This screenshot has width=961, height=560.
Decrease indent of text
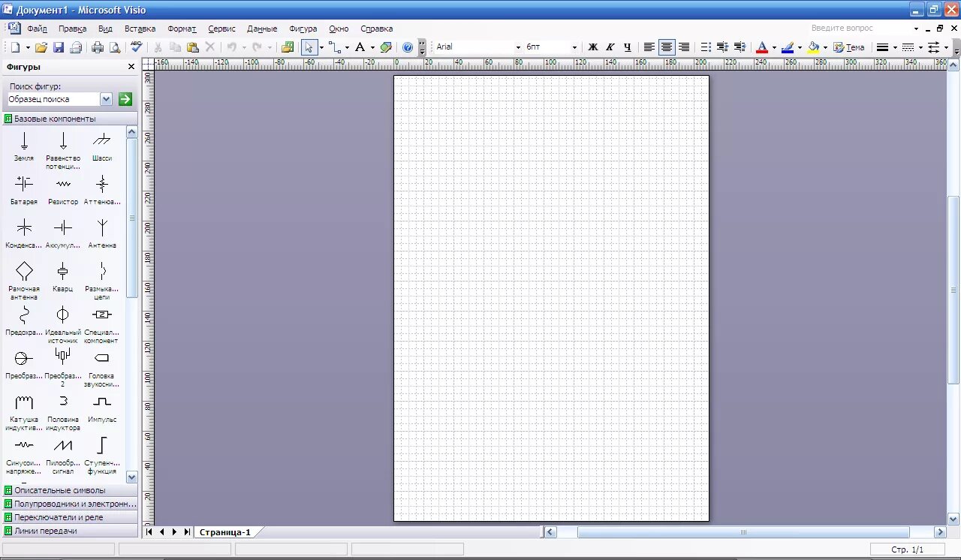click(x=723, y=47)
